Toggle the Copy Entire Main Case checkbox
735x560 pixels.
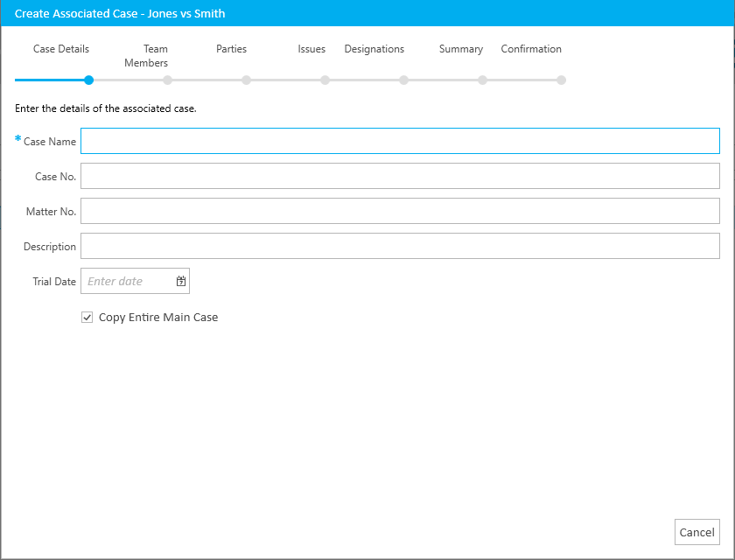coord(87,318)
